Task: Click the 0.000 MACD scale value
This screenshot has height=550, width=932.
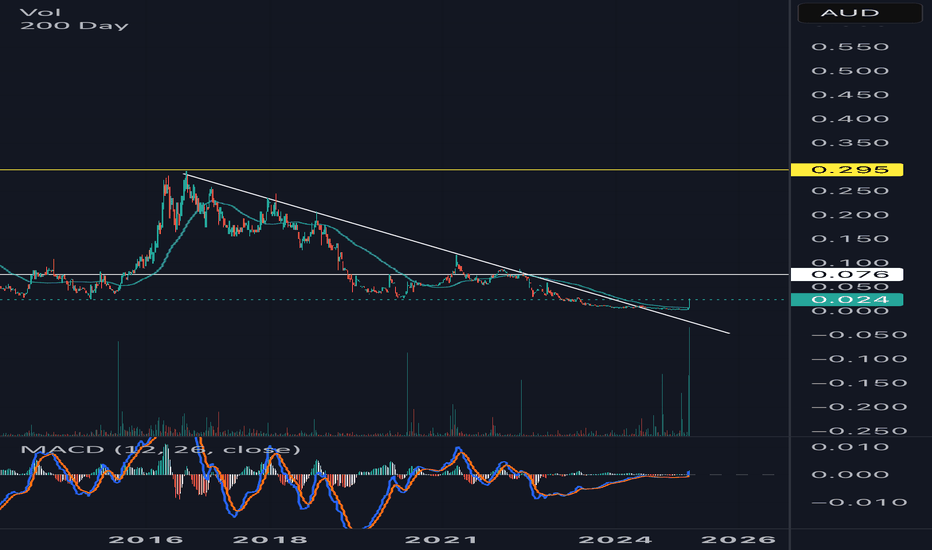Action: pos(850,474)
